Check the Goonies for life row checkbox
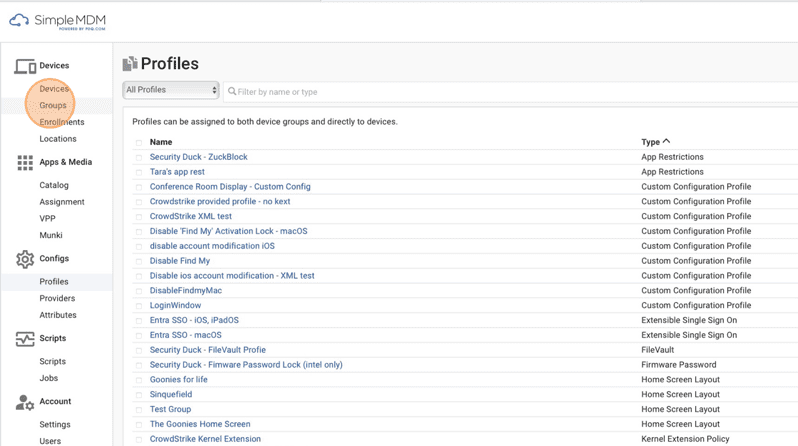Screen dimensions: 798x446 (138, 380)
